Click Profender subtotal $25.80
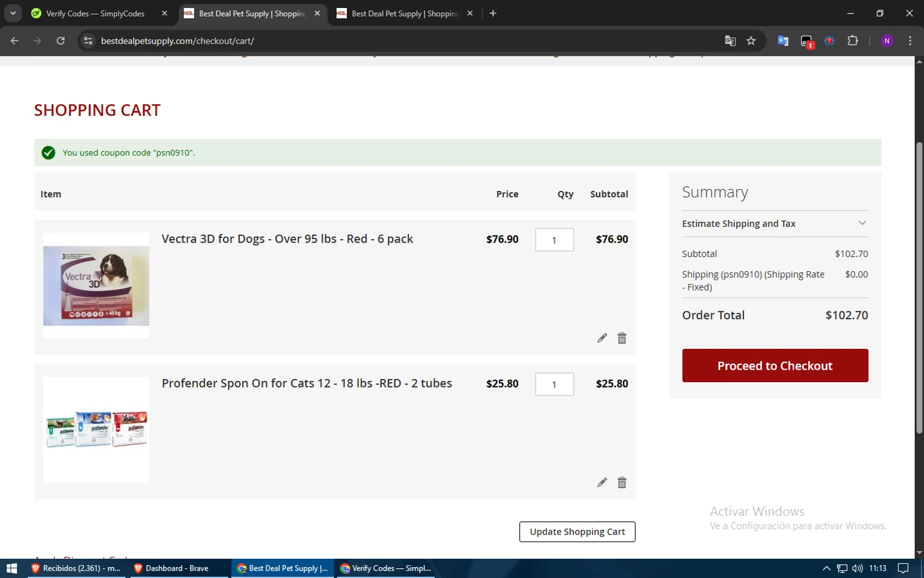This screenshot has width=924, height=578. pos(612,383)
